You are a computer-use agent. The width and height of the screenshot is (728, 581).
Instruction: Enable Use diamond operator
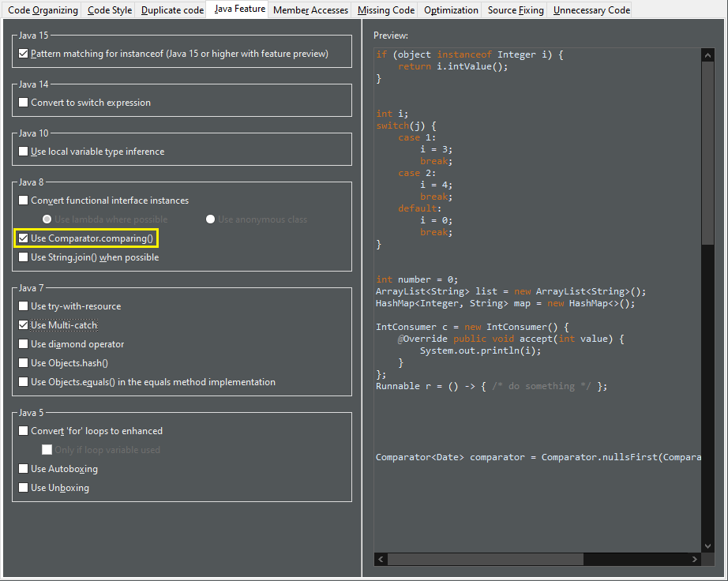(x=23, y=344)
